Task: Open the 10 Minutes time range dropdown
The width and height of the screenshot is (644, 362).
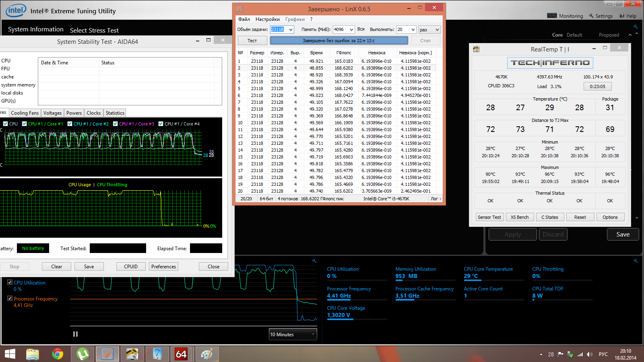Action: pos(293,334)
